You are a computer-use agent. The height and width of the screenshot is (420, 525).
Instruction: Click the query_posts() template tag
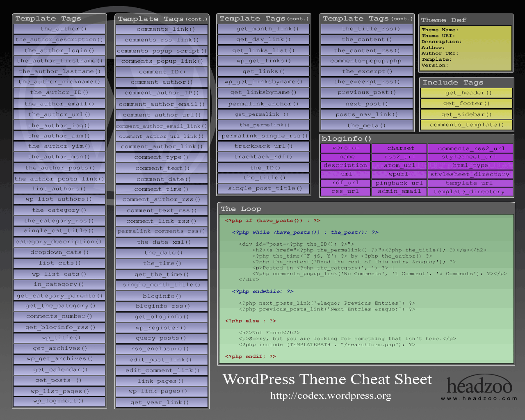coord(161,338)
